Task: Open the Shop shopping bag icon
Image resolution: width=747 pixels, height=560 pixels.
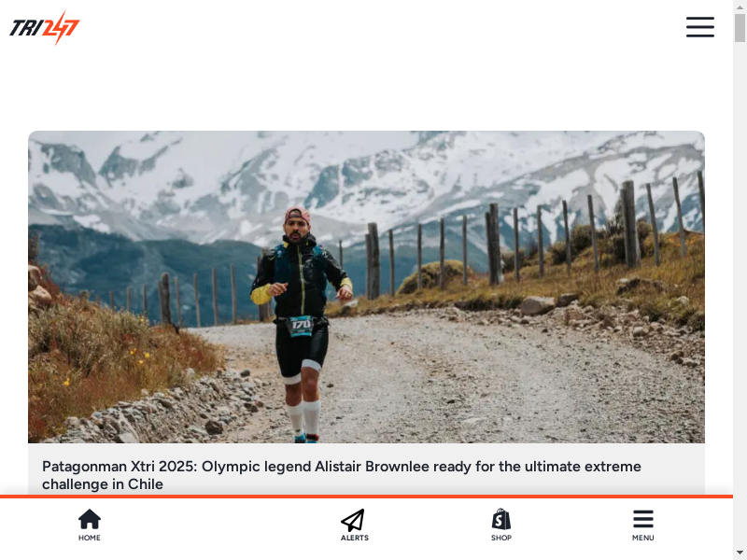Action: pyautogui.click(x=501, y=519)
